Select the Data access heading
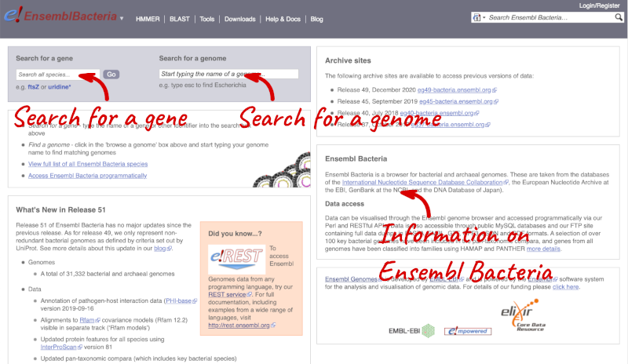This screenshot has width=628, height=364. pyautogui.click(x=345, y=204)
